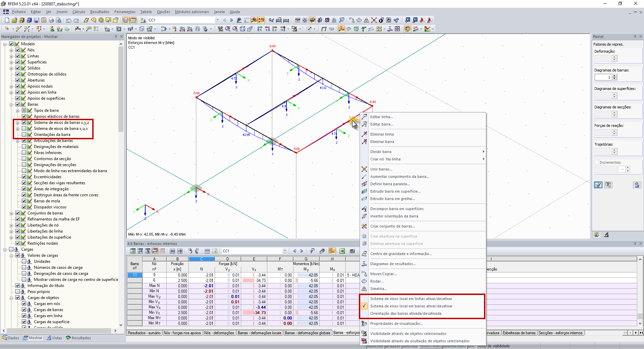
Task: Click Orientação das barras ativada/desativada
Action: [406, 313]
